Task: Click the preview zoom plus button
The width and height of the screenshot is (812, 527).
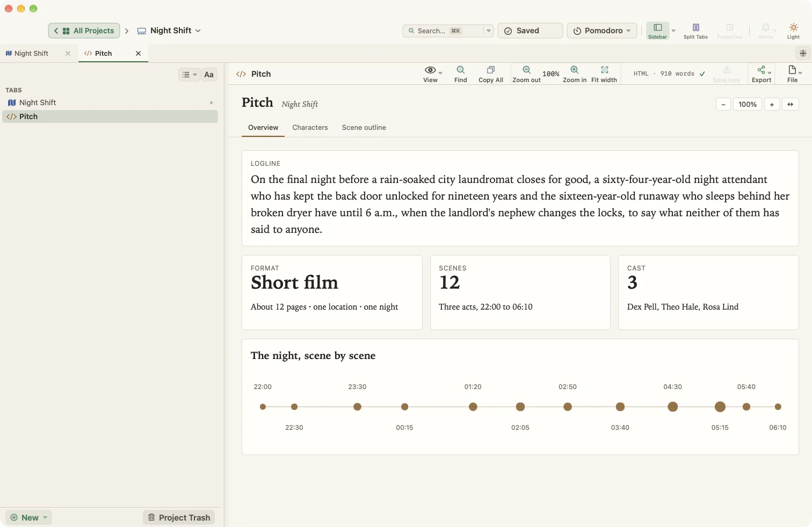Action: 771,104
